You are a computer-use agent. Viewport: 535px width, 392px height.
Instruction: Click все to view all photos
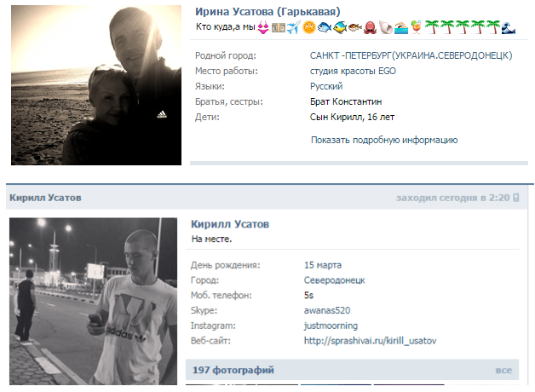(503, 370)
